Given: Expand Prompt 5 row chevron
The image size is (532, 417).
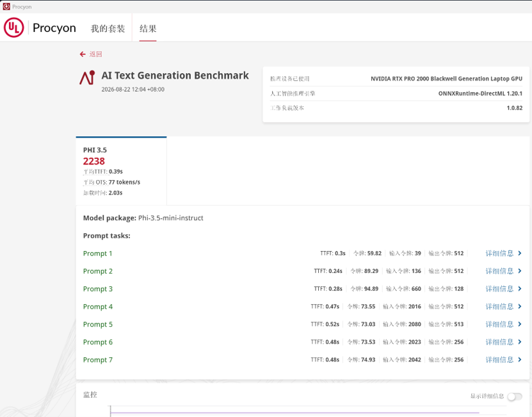Looking at the screenshot, I should pos(519,324).
